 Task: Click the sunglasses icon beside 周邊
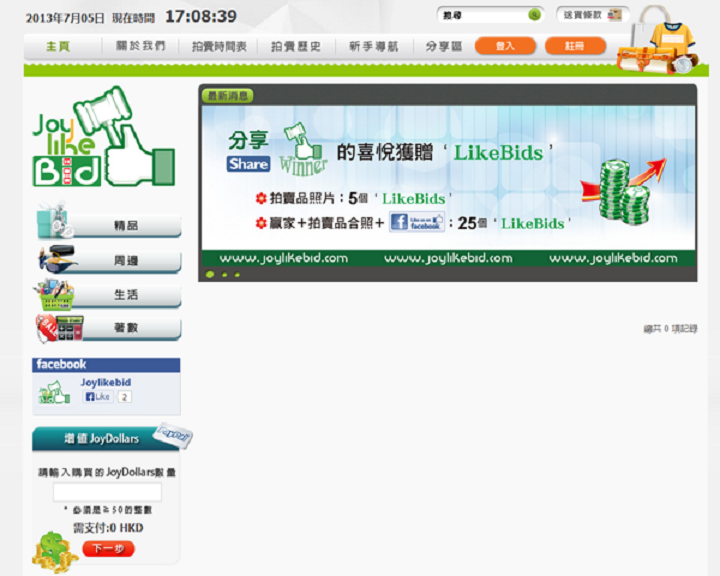(x=58, y=259)
